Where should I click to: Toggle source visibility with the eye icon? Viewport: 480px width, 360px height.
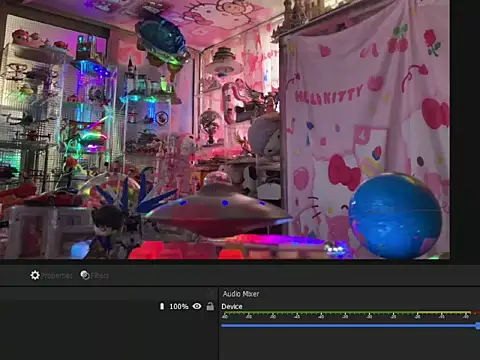(x=197, y=306)
